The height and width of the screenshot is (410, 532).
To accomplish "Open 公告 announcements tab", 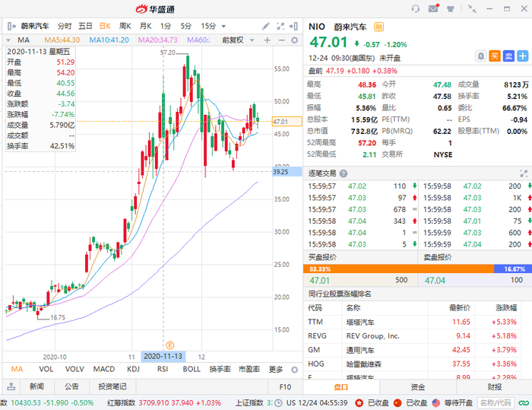I will point(71,386).
